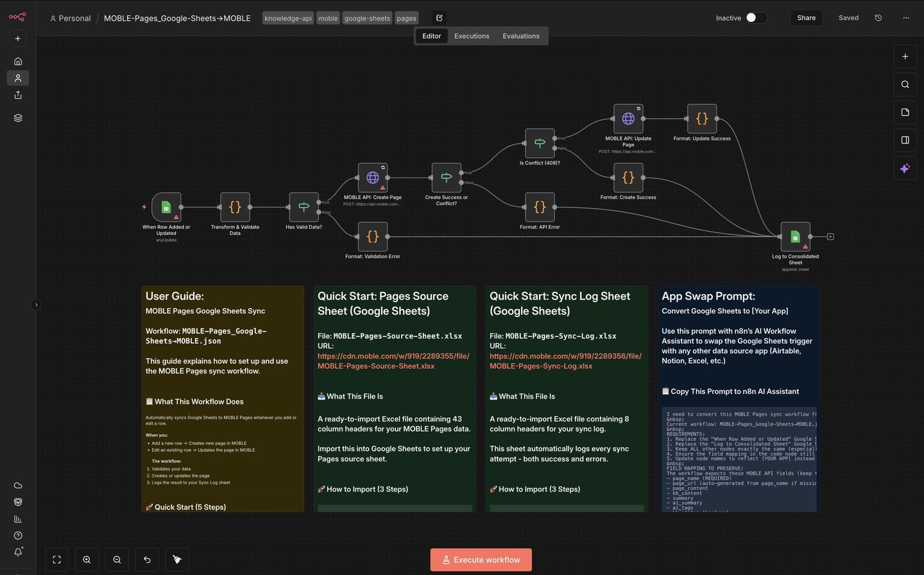Click the zoom out magnifier icon

pos(117,560)
